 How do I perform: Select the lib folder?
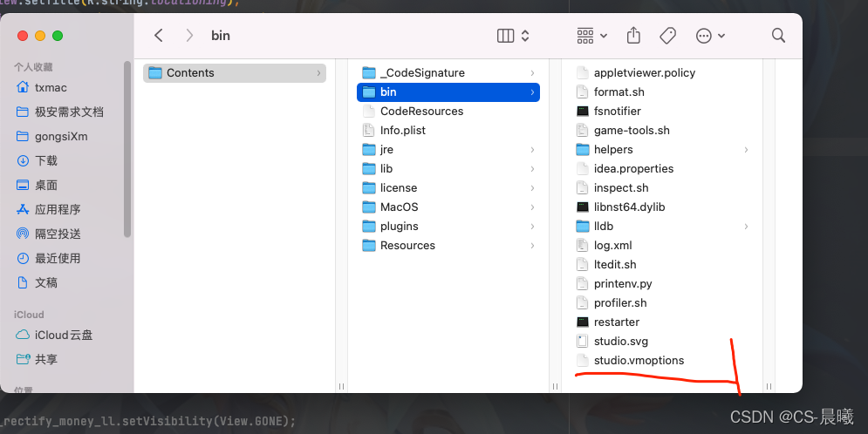[x=448, y=168]
